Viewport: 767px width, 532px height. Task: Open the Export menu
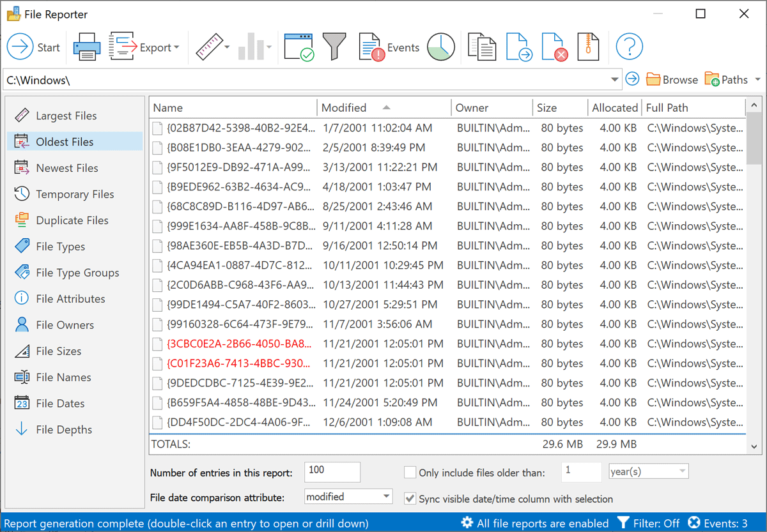144,47
